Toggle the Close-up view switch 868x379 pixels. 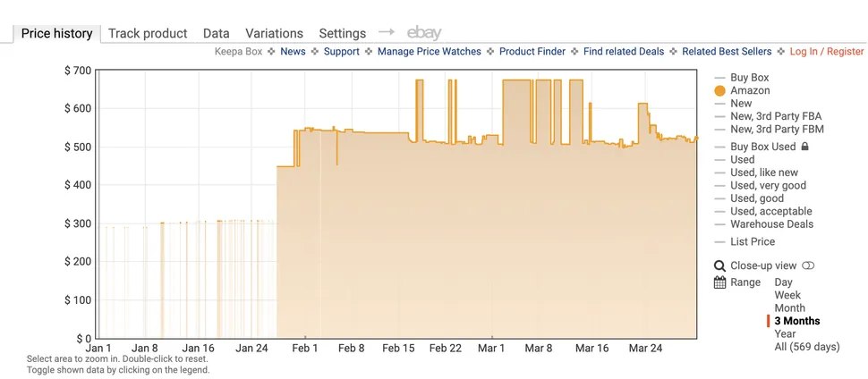point(808,265)
